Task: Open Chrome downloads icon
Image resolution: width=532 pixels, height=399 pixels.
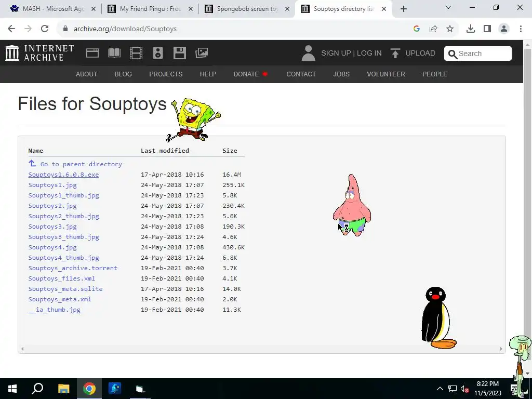Action: (471, 29)
